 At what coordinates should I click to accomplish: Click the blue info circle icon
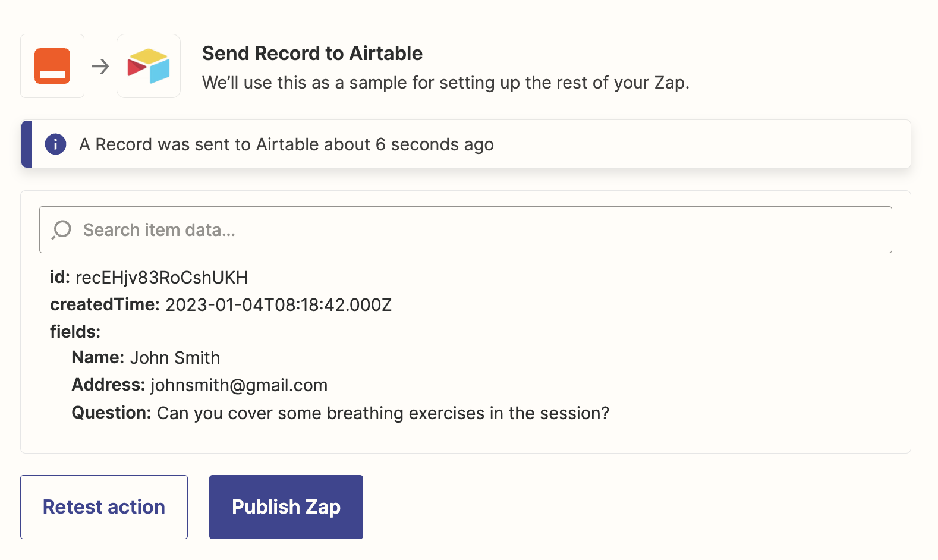56,144
